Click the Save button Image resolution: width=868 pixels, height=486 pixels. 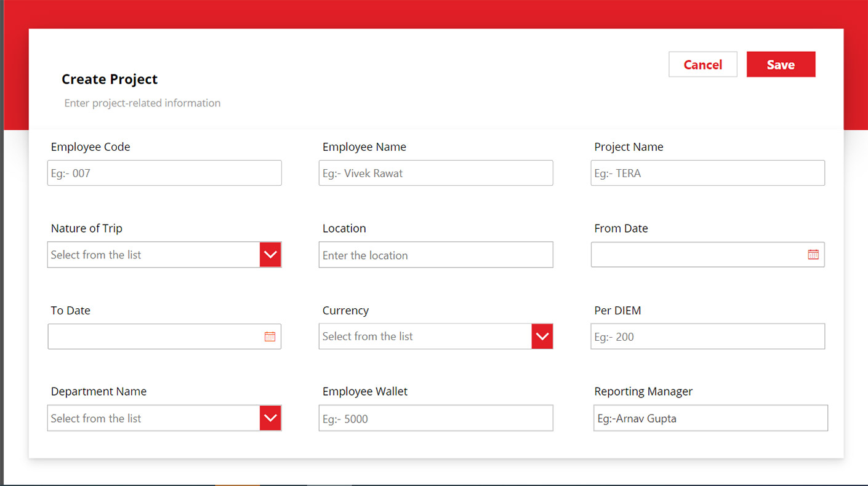781,65
